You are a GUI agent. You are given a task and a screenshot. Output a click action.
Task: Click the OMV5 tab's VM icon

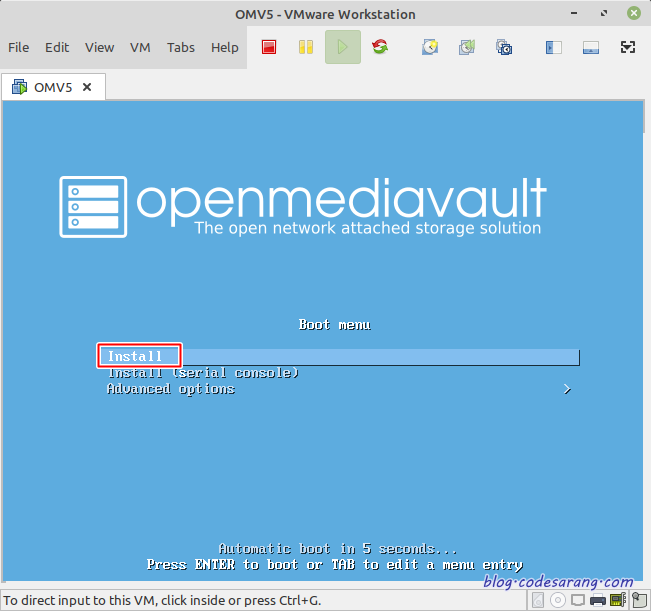pos(19,87)
